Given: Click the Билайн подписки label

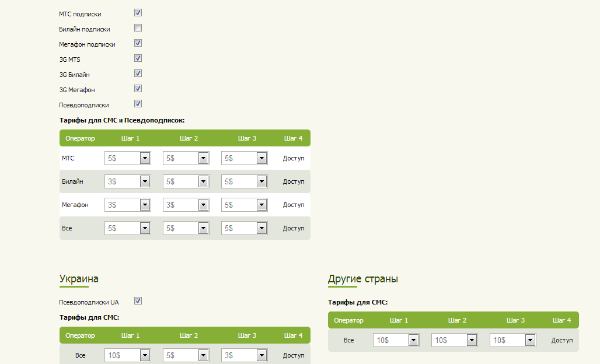Looking at the screenshot, I should (85, 29).
